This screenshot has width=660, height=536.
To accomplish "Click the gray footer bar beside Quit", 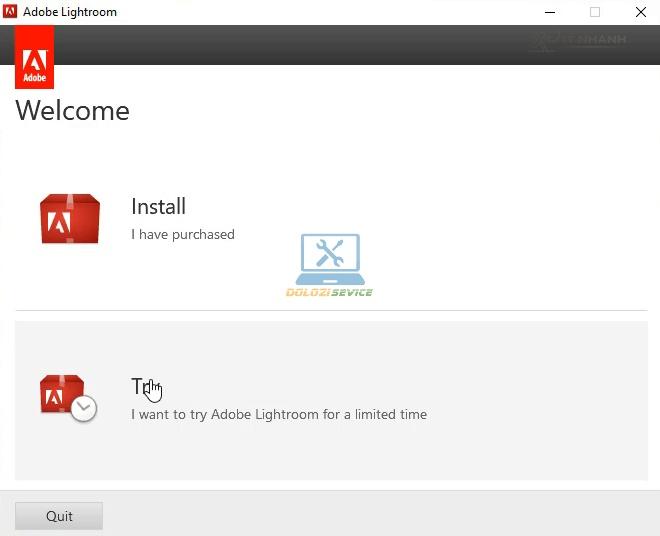I will click(380, 515).
